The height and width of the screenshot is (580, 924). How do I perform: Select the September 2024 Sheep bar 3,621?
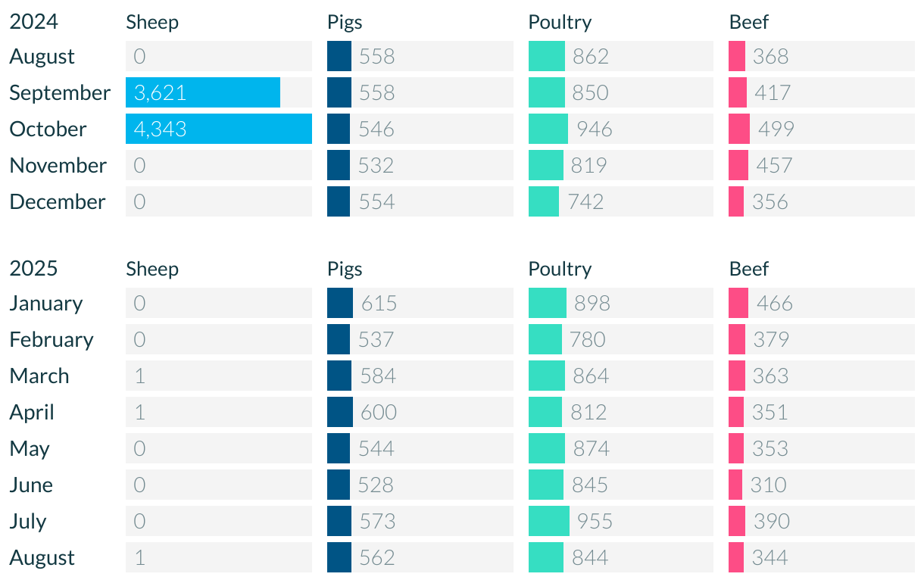pyautogui.click(x=203, y=92)
